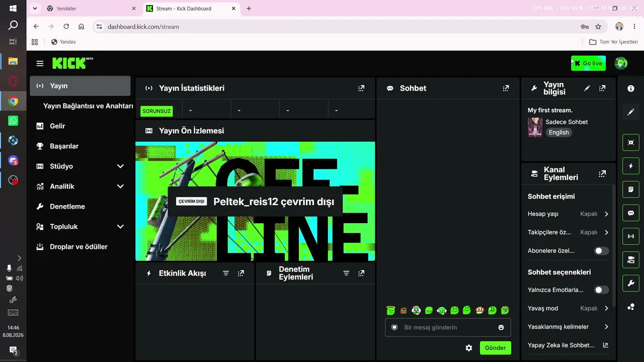
Task: Open the emoji picker in chat input
Action: click(501, 327)
